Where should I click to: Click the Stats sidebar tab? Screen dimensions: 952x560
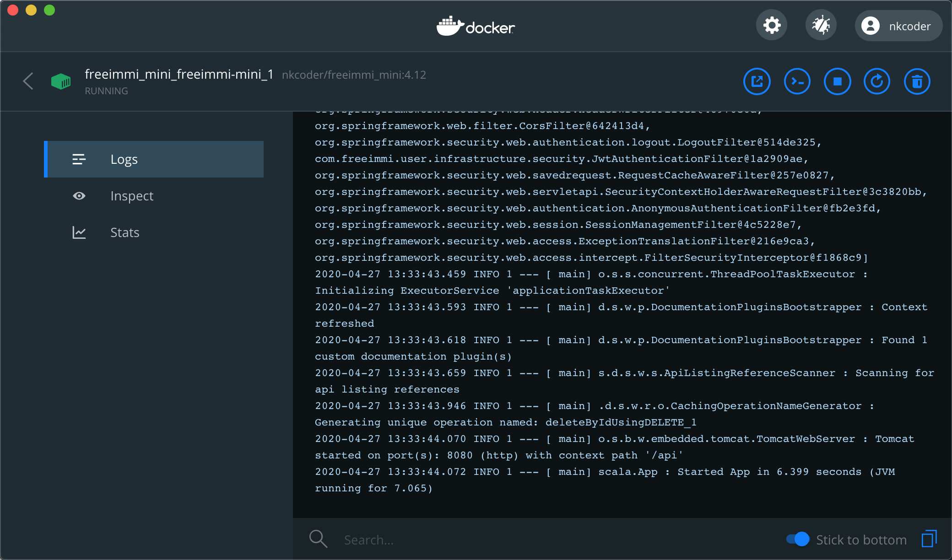coord(124,232)
